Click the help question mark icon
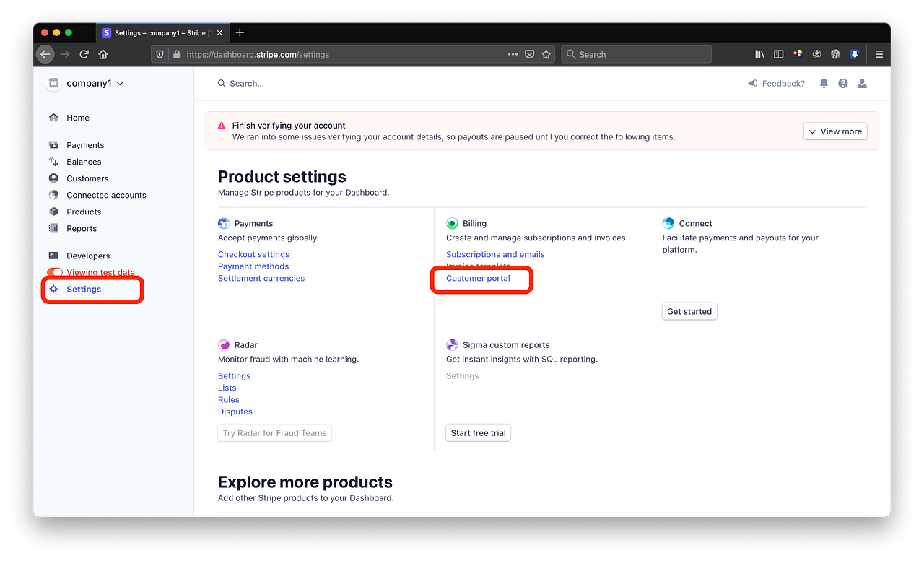 coord(842,83)
